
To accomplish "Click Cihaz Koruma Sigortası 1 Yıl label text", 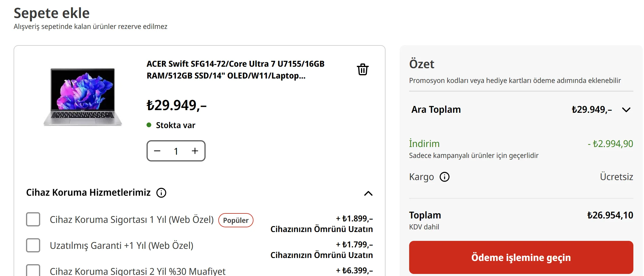I will (132, 220).
